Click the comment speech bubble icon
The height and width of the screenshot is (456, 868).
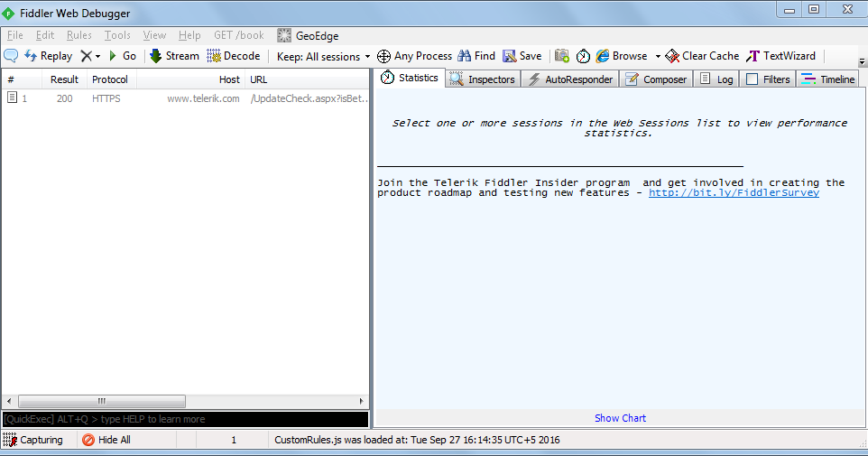coord(11,55)
